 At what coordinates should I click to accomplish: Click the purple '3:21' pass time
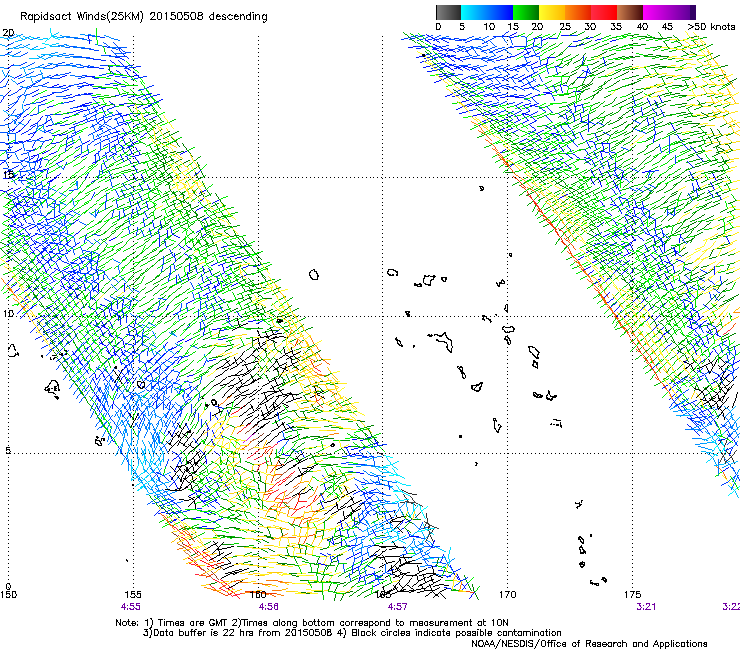[x=646, y=607]
